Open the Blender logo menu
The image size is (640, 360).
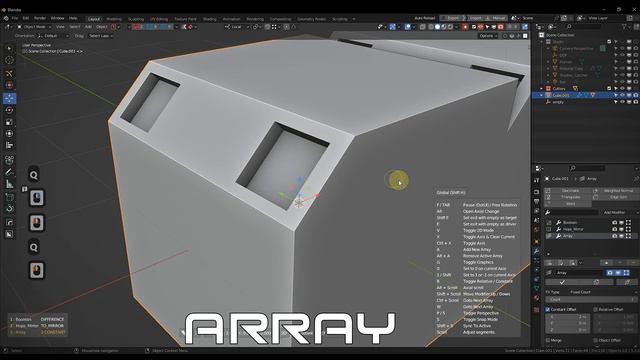click(6, 18)
